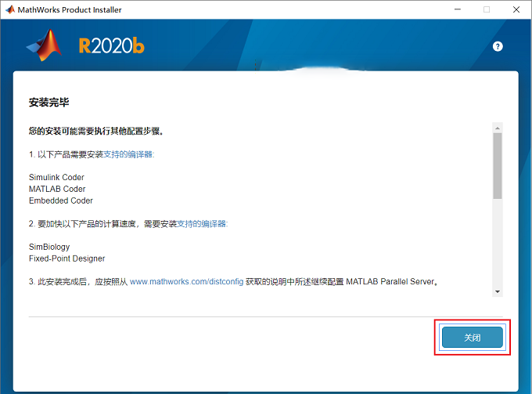Click the vertical scrollbar thumb
The height and width of the screenshot is (394, 532).
[x=498, y=166]
